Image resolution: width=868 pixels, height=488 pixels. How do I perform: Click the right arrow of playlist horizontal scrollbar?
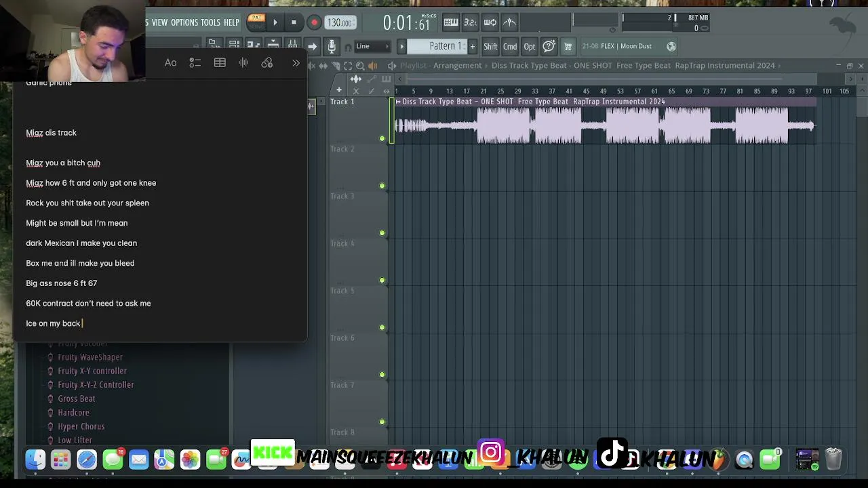(852, 79)
